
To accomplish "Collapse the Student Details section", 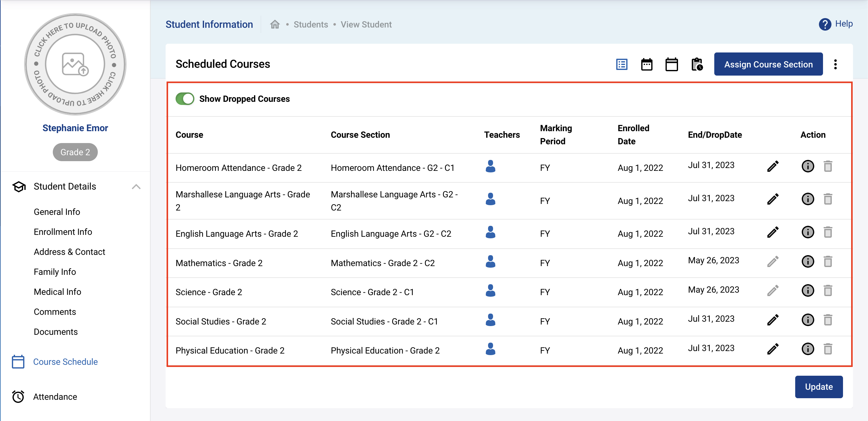I will pyautogui.click(x=136, y=186).
